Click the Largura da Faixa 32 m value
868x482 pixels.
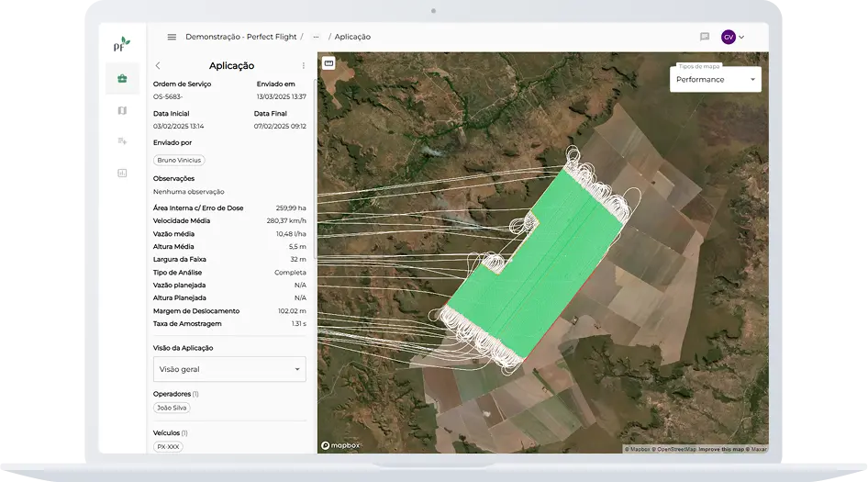[298, 259]
